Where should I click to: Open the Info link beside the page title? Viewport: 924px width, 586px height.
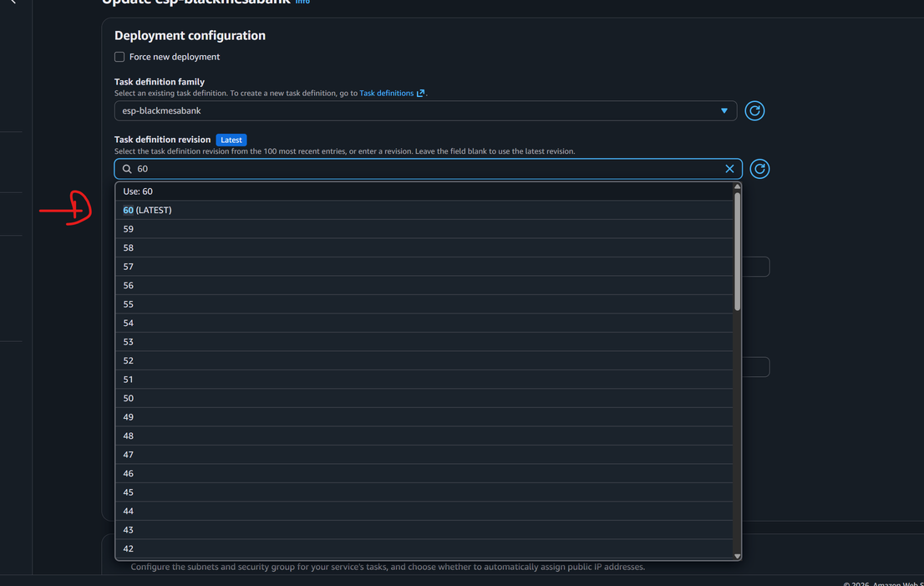[302, 3]
